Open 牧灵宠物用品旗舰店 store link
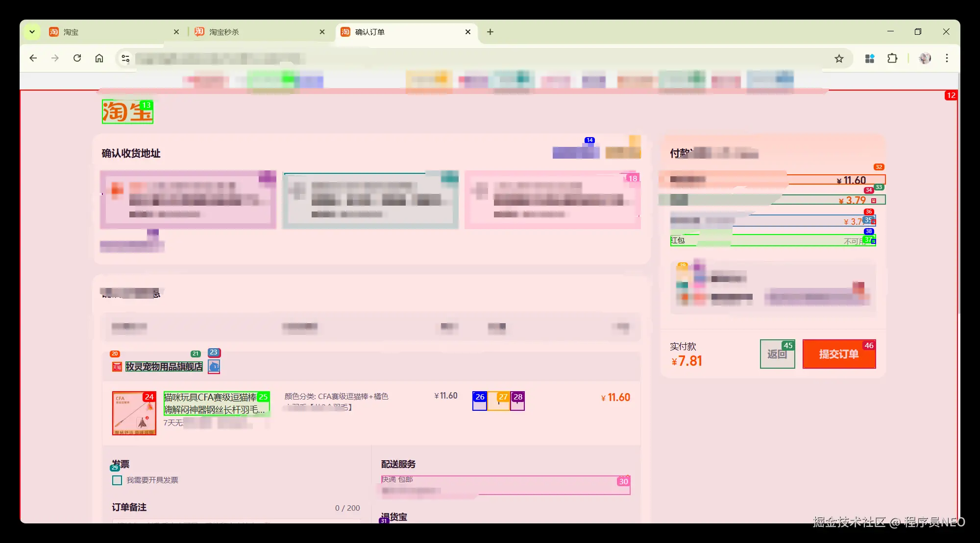980x543 pixels. [164, 367]
